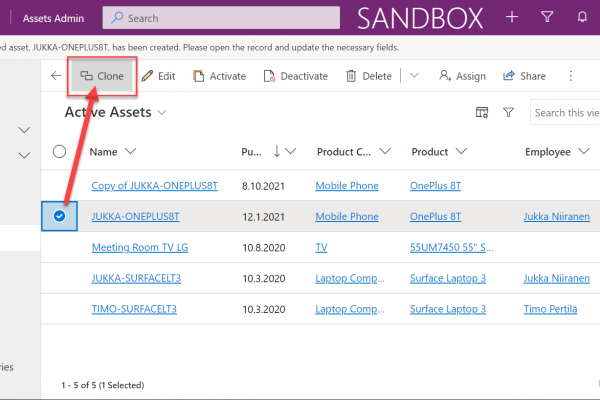Go back using the back arrow
The height and width of the screenshot is (400, 600).
[x=56, y=76]
